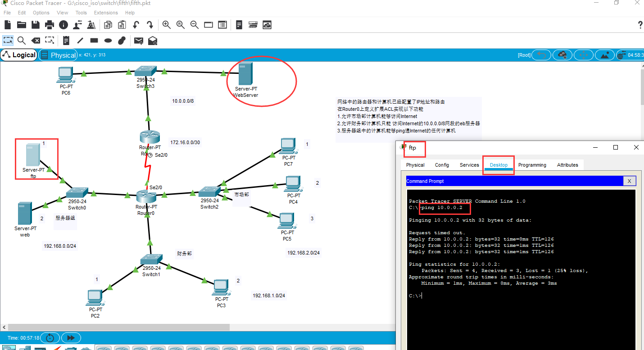Choose the Select tool

(x=8, y=41)
